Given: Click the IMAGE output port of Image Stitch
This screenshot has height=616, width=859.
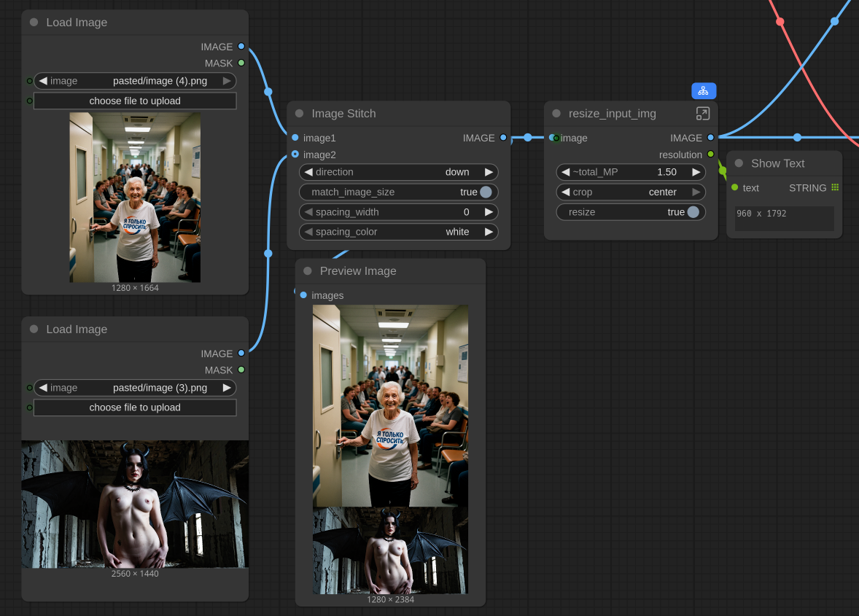Looking at the screenshot, I should (x=503, y=138).
